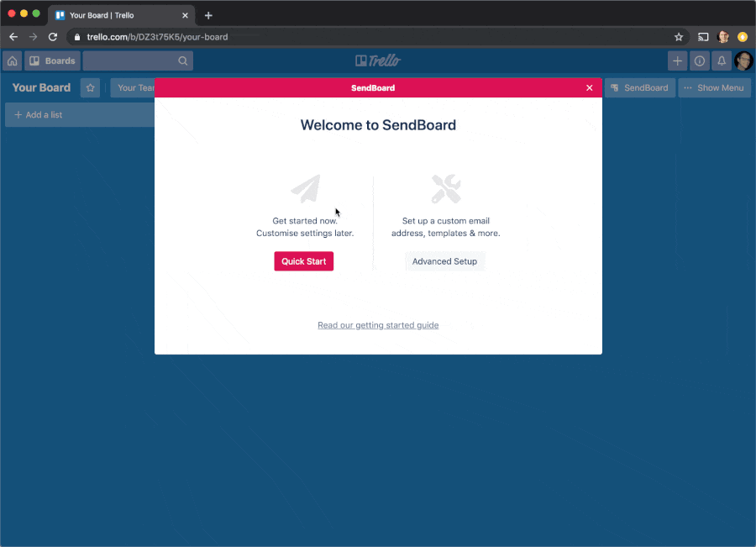Click the Welcome to SendBoard heading

pos(378,125)
